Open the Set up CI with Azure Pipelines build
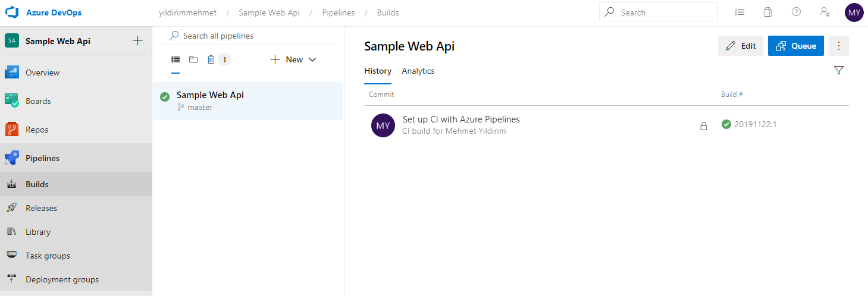The image size is (868, 296). tap(461, 119)
